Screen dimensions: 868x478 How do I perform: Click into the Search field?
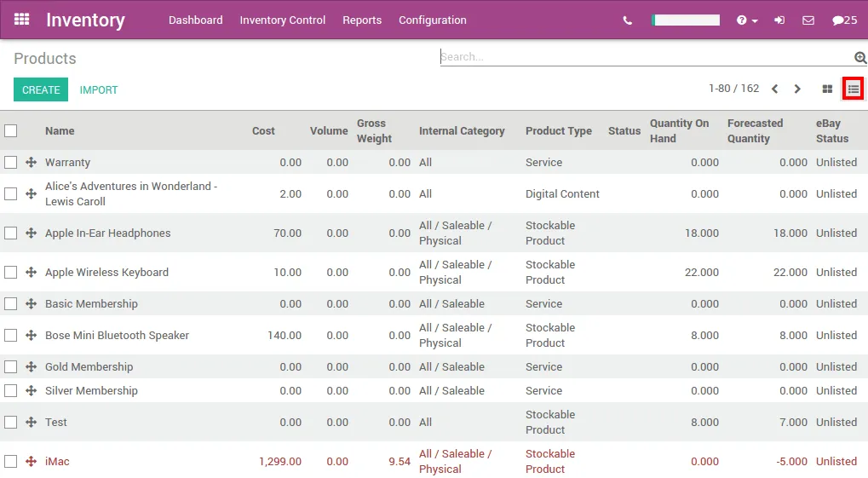pos(646,57)
